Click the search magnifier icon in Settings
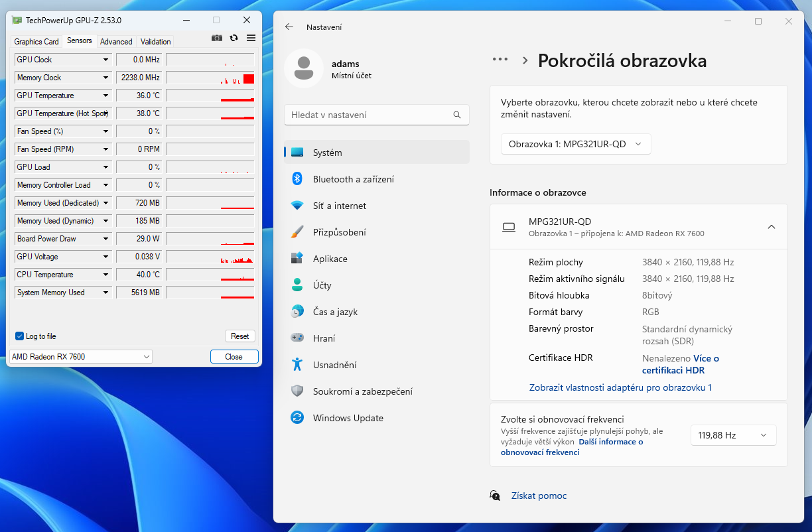 (457, 115)
